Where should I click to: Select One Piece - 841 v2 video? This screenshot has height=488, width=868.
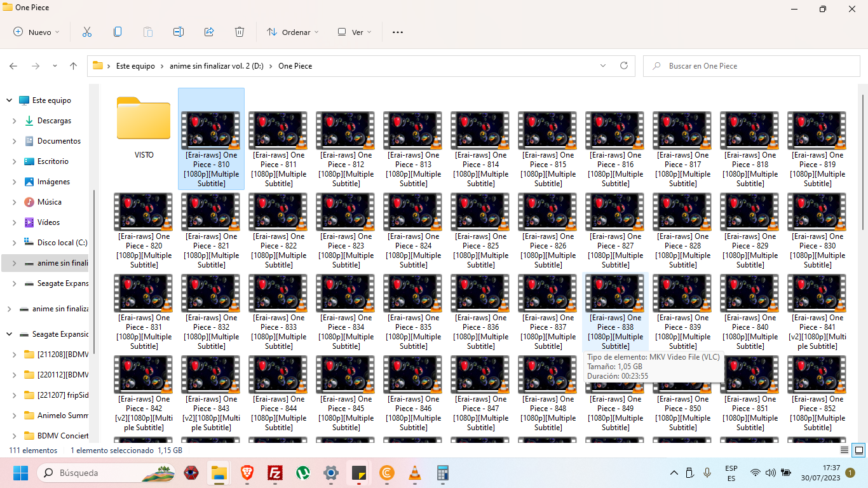(x=817, y=313)
